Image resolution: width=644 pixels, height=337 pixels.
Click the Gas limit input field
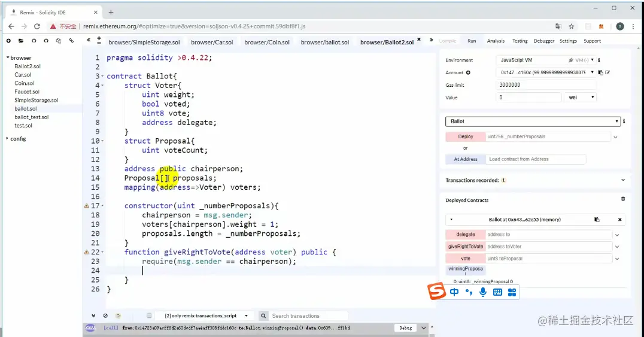[546, 85]
